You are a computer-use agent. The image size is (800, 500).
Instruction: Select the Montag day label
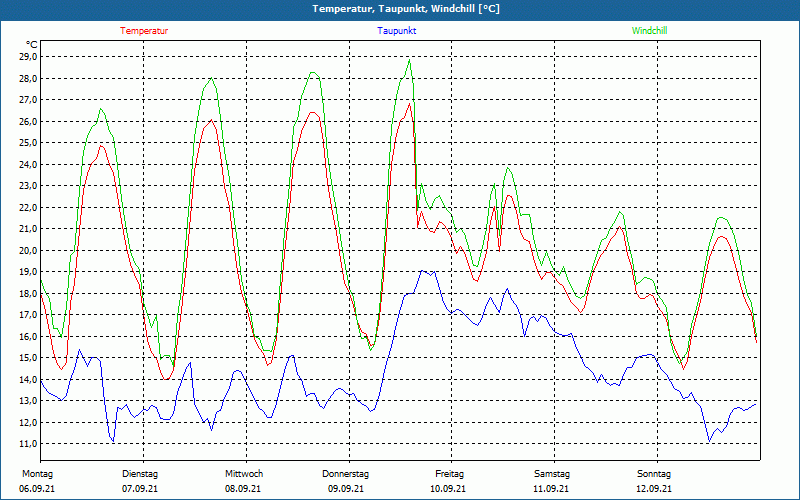pos(37,473)
